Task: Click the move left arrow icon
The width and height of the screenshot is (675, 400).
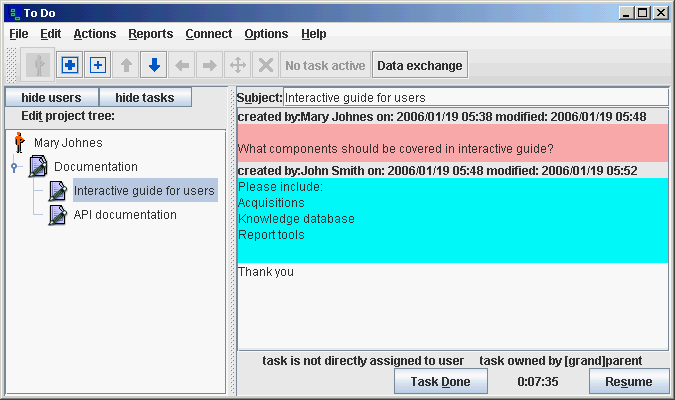Action: click(182, 66)
